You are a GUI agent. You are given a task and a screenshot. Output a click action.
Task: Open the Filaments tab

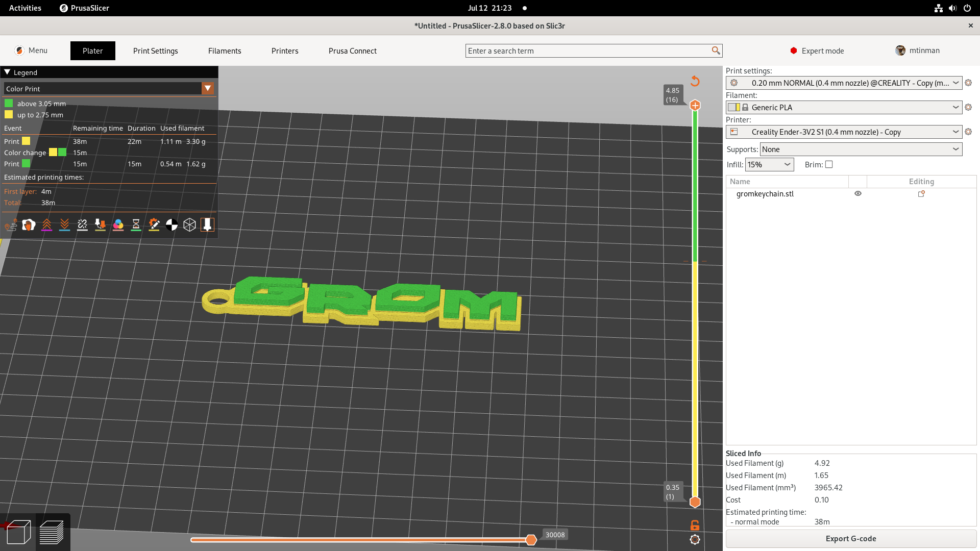225,51
